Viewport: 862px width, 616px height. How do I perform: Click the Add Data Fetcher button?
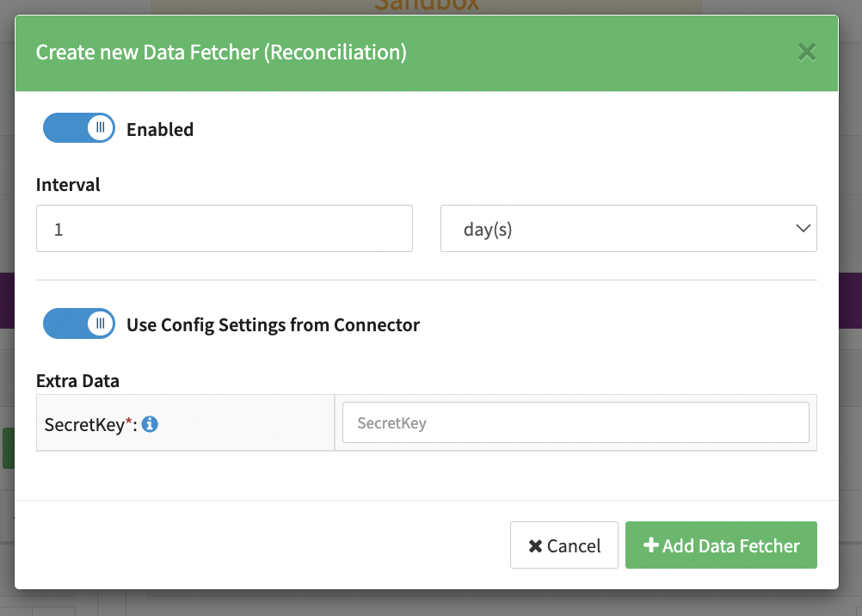click(721, 545)
